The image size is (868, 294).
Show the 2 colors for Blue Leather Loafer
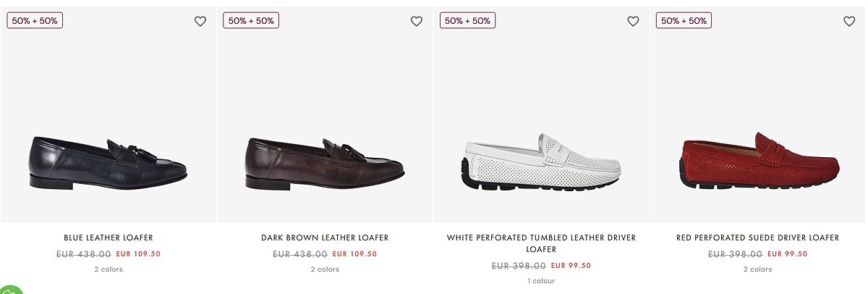(109, 269)
